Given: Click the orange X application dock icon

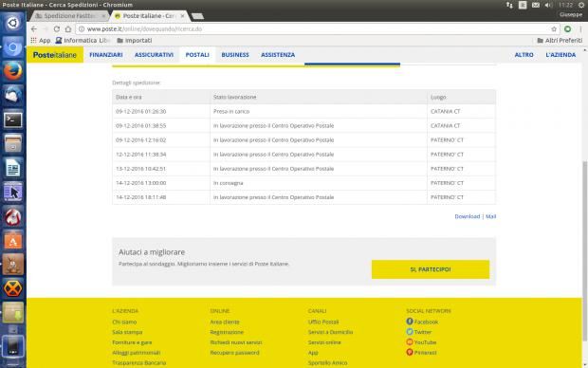Looking at the screenshot, I should pos(12,288).
